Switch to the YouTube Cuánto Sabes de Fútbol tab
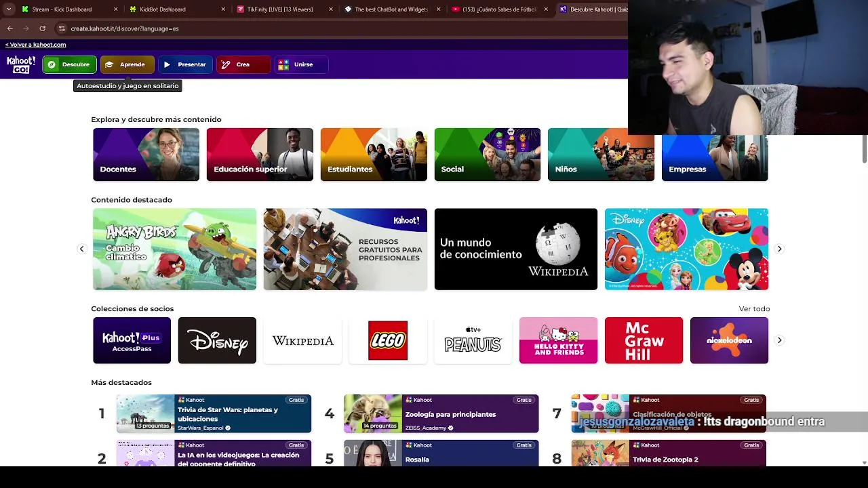The height and width of the screenshot is (488, 868). pos(495,9)
